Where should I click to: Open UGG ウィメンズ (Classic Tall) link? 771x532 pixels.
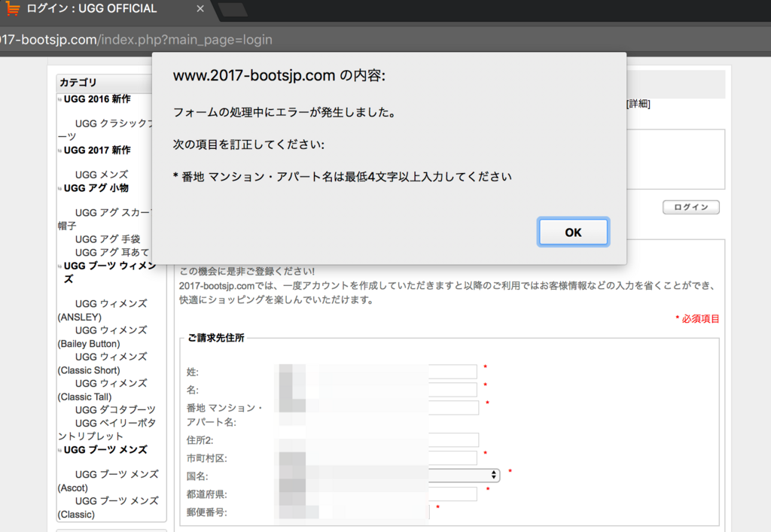102,390
